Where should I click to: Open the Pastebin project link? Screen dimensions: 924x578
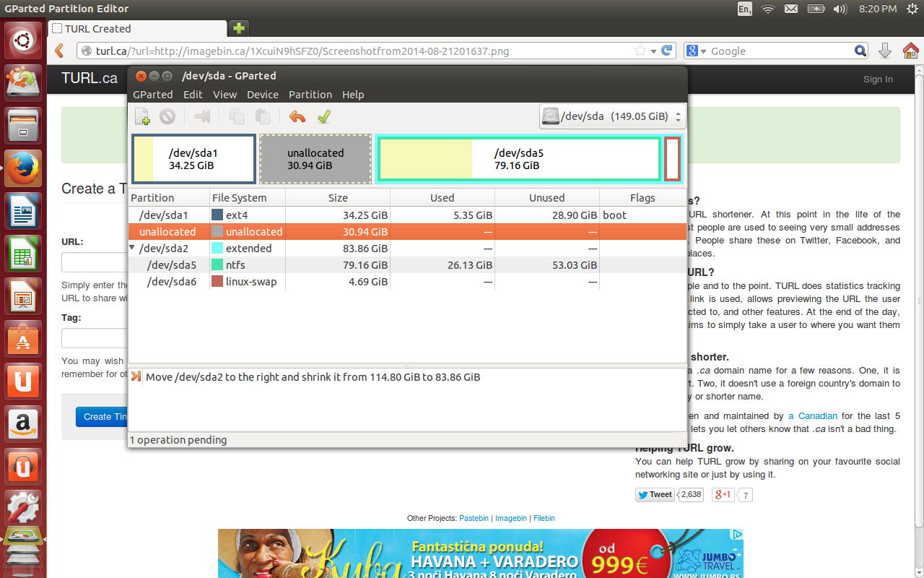[474, 518]
